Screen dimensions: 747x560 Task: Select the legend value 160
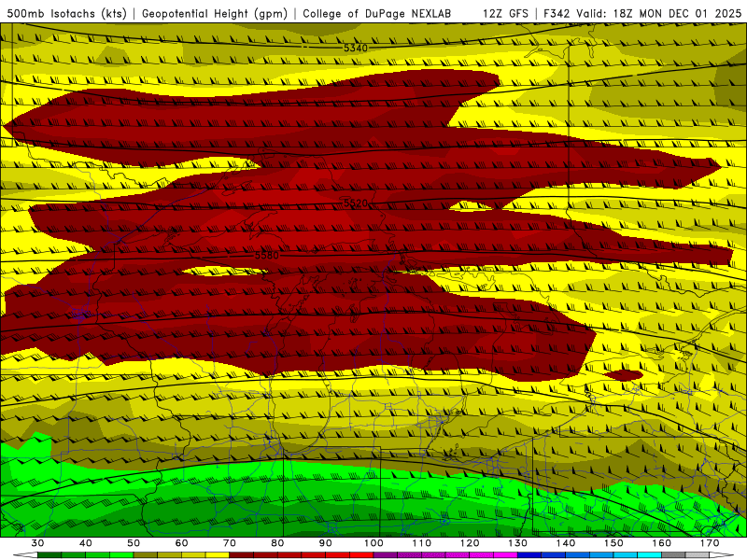click(x=662, y=543)
